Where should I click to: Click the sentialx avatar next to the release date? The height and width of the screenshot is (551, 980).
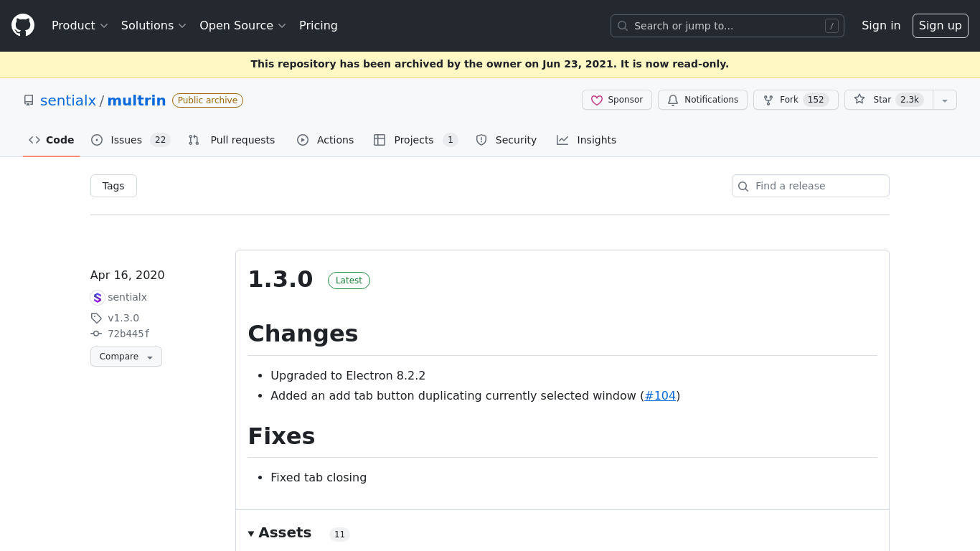(x=98, y=298)
